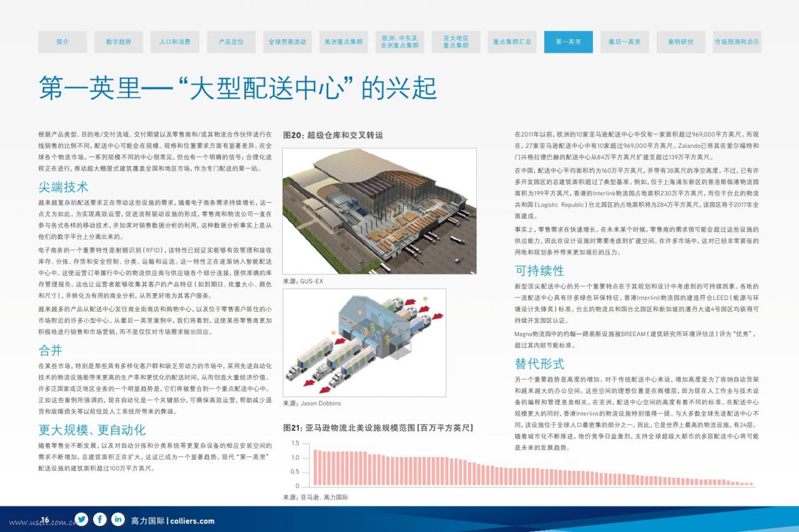Click the super warehouse illustration
The height and width of the screenshot is (532, 799).
coord(380,211)
